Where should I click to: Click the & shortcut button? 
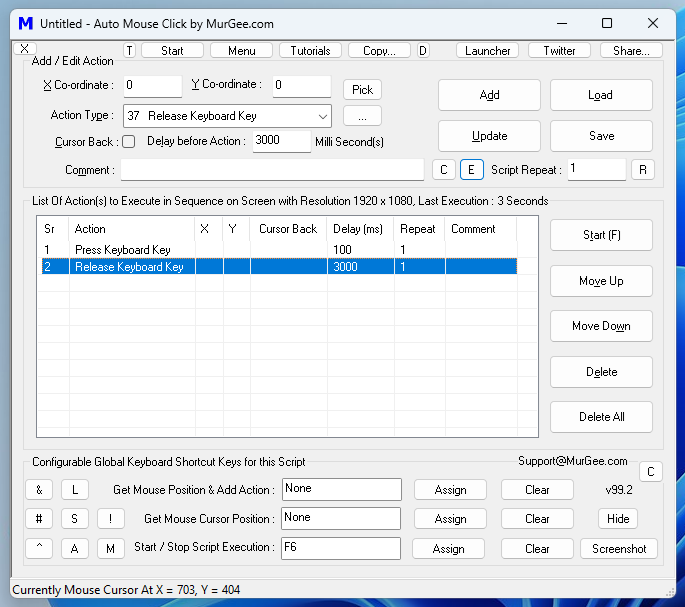pyautogui.click(x=39, y=490)
